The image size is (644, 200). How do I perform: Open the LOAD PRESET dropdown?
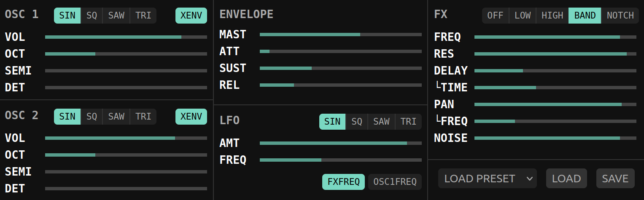(487, 179)
